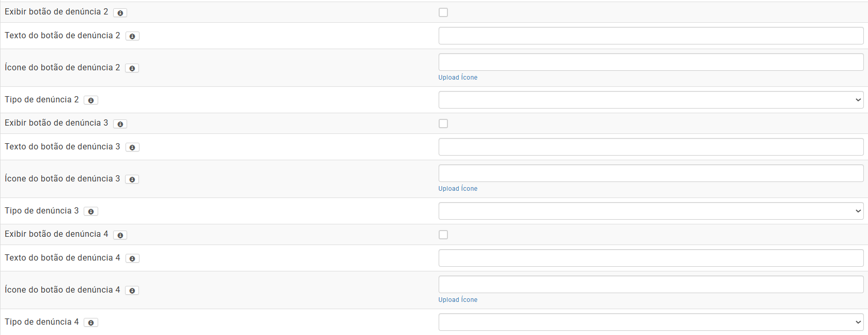Click info icon next to Tipo de denúncia 4
The width and height of the screenshot is (868, 335).
(x=91, y=323)
